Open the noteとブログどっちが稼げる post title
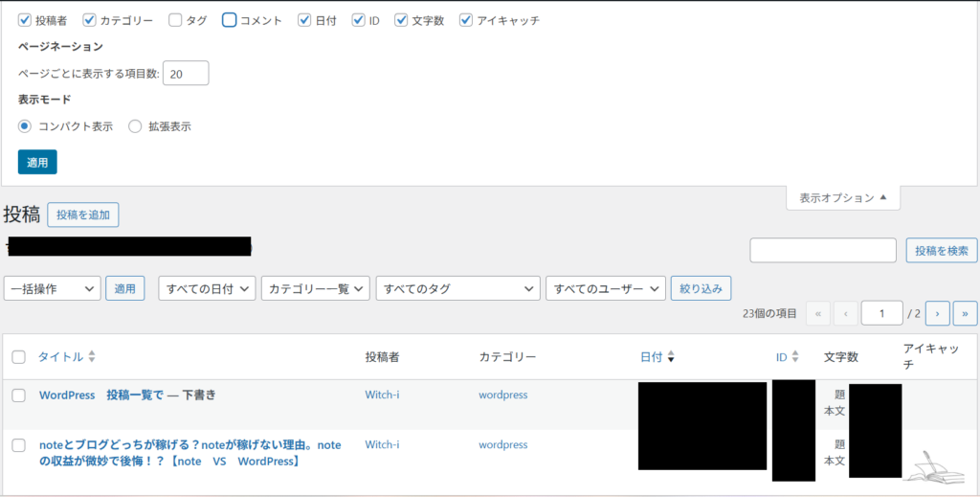980x497 pixels. 190,453
